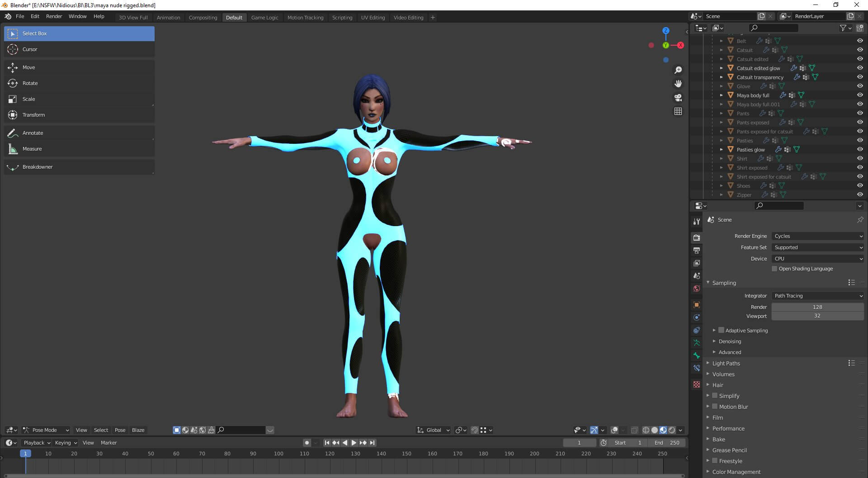
Task: Click the viewport zoom magnifier icon
Action: click(678, 70)
